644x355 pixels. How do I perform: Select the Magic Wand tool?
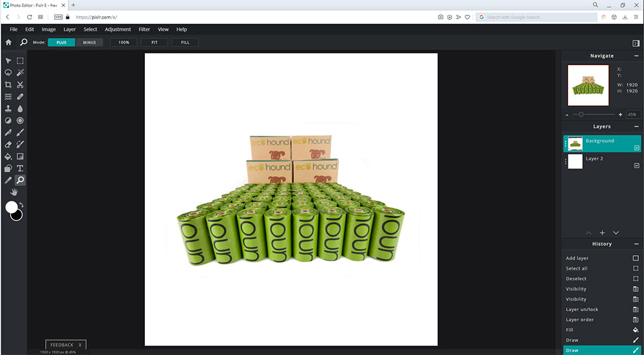[20, 73]
